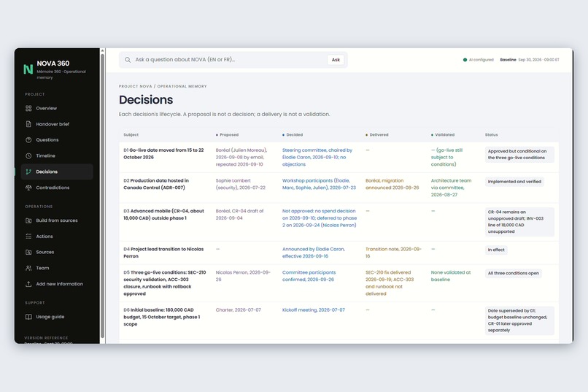The height and width of the screenshot is (392, 588).
Task: Click the Add new information upload icon
Action: (28, 284)
